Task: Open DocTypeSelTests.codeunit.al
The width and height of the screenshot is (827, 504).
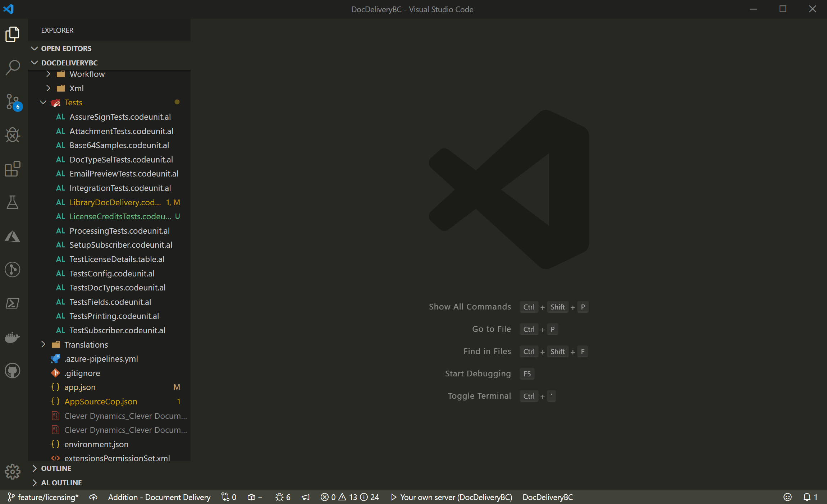Action: coord(109,160)
